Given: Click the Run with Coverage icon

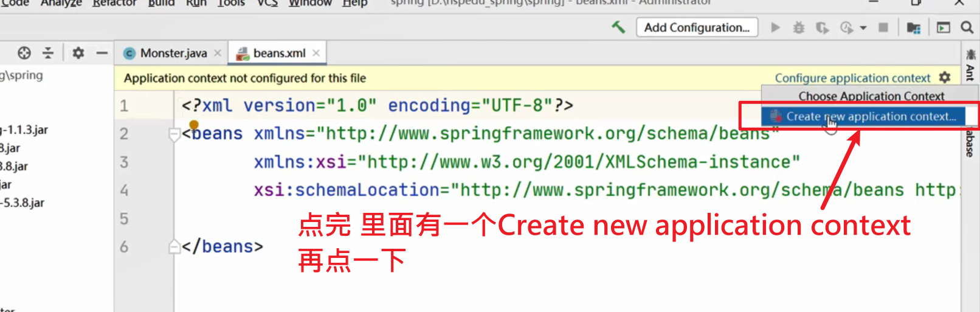Looking at the screenshot, I should coord(822,27).
